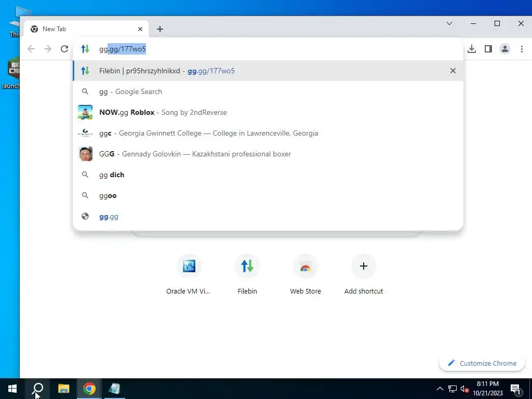Image resolution: width=532 pixels, height=399 pixels.
Task: Open the Filebin shortcut tile
Action: [247, 275]
